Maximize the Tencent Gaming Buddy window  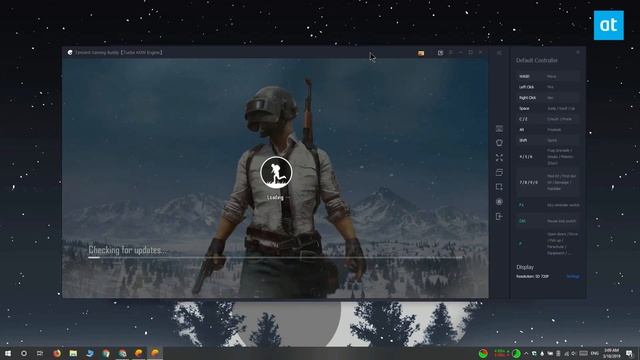(x=470, y=53)
